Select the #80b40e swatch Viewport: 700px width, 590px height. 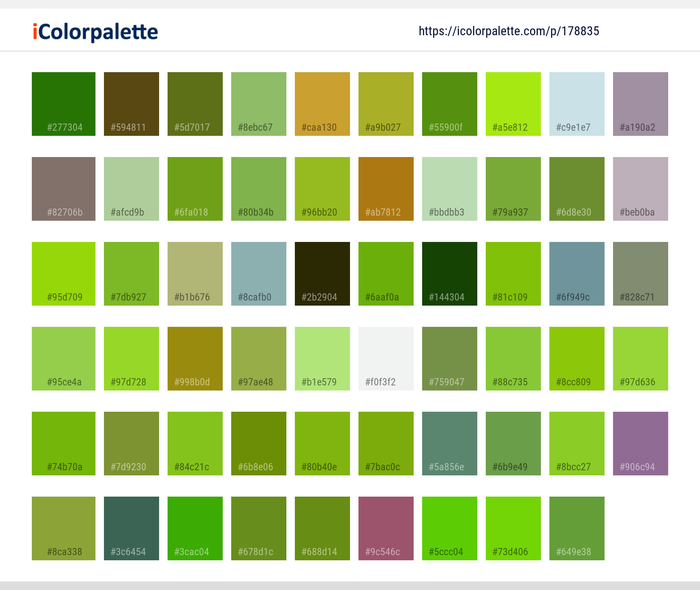tap(322, 444)
